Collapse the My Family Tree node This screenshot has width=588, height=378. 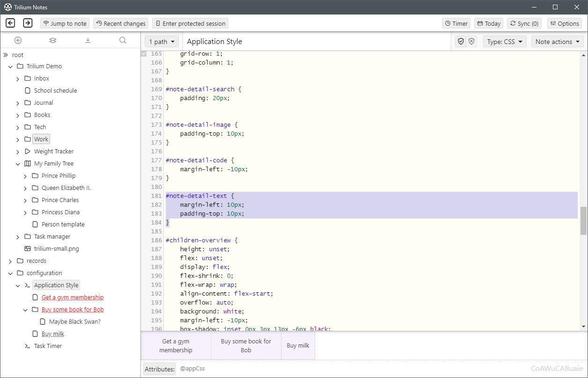click(x=18, y=164)
